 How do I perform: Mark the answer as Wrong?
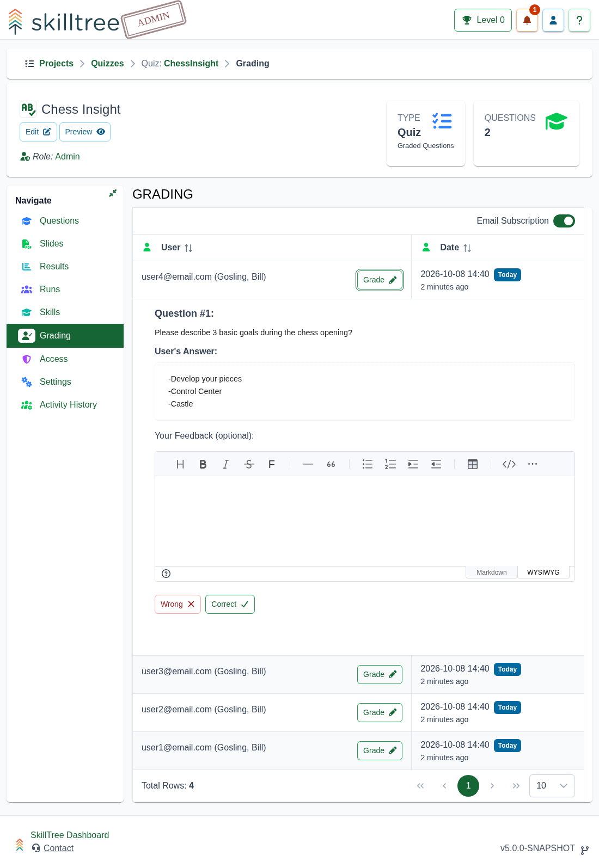point(178,604)
